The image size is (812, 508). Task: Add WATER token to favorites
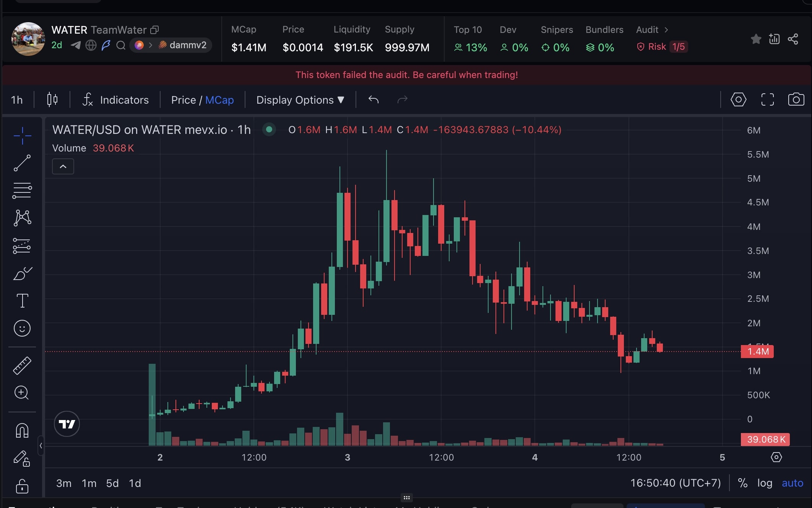tap(756, 39)
